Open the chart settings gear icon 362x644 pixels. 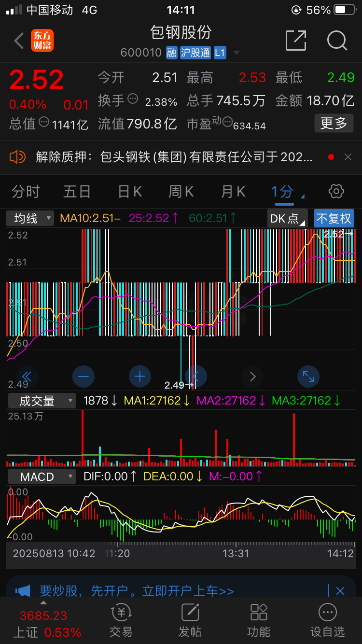pyautogui.click(x=336, y=191)
